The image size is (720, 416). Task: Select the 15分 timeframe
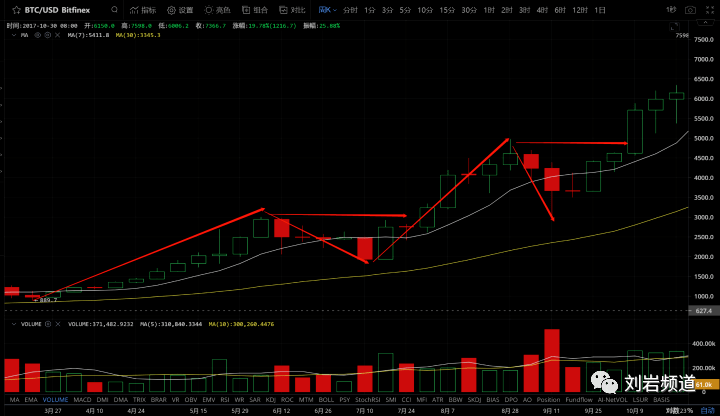point(446,10)
